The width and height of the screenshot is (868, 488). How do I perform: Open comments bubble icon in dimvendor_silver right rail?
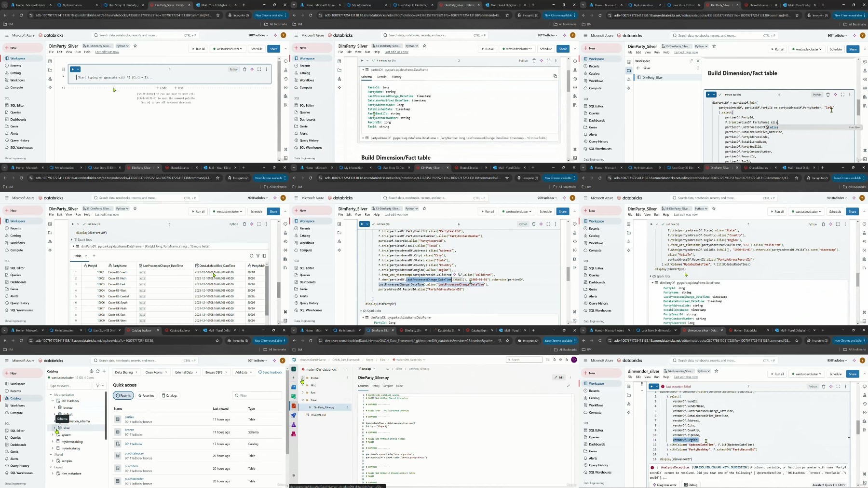point(865,387)
